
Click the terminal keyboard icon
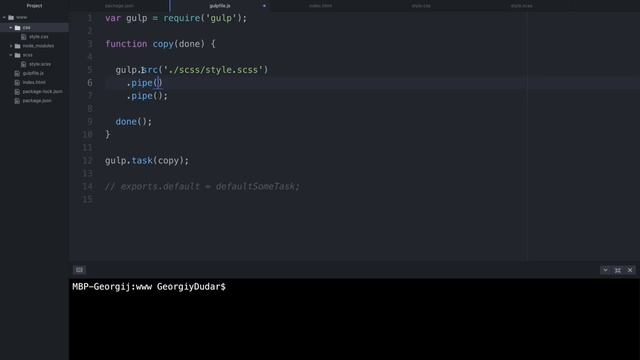[79, 270]
